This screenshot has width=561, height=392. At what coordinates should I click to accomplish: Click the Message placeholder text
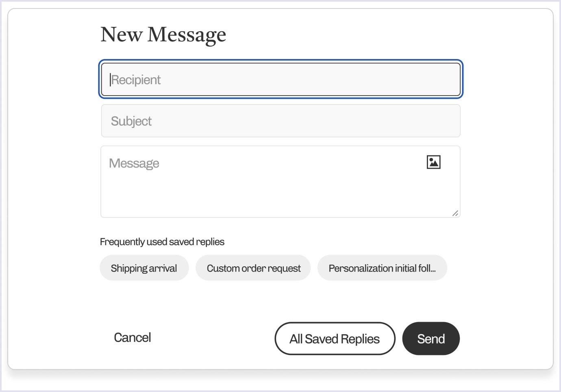click(134, 163)
